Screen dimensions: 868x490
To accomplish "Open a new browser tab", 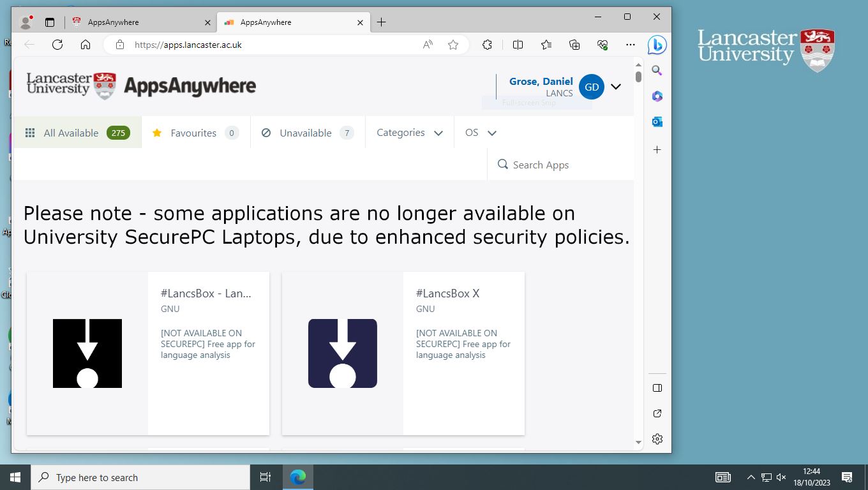I will 381,22.
